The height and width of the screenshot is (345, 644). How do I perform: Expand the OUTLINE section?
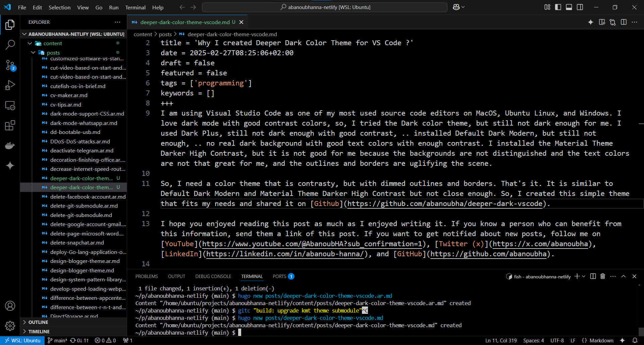coord(38,322)
